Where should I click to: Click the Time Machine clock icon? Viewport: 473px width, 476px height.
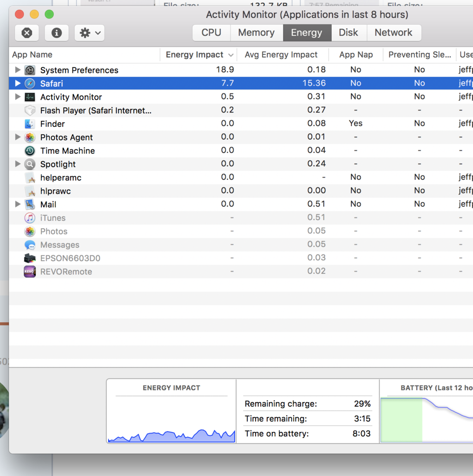pyautogui.click(x=30, y=151)
